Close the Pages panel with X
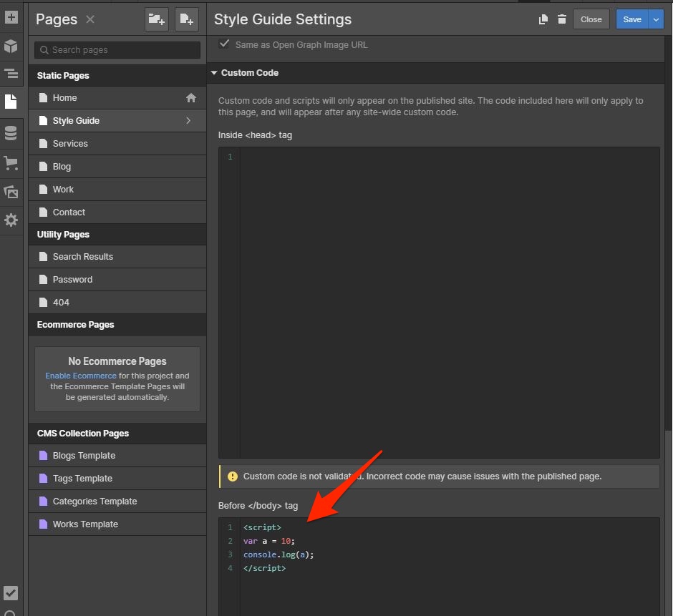The width and height of the screenshot is (673, 616). click(x=90, y=19)
